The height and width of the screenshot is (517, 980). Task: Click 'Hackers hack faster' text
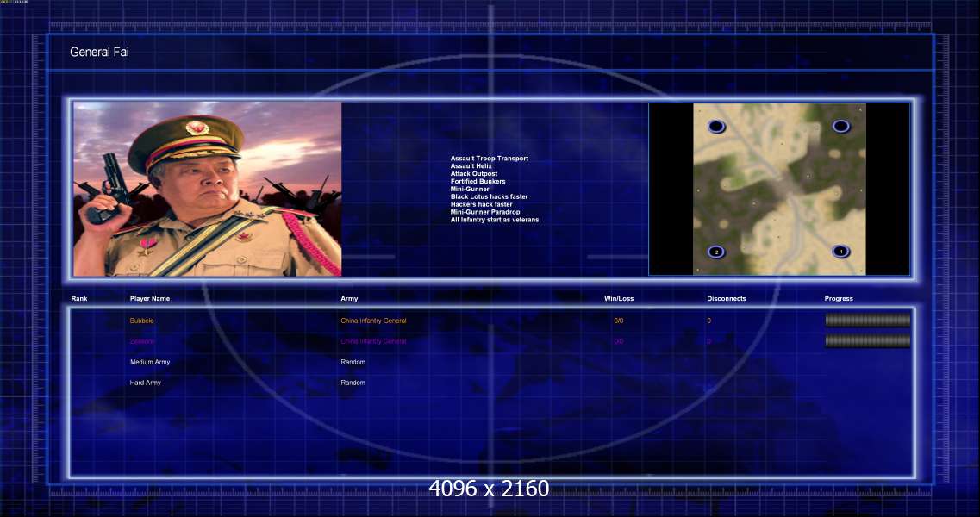[481, 204]
